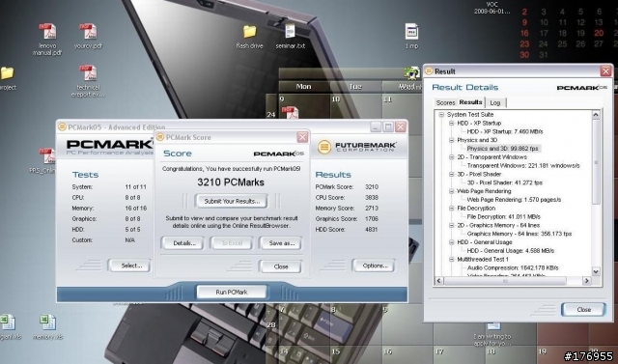618x364 pixels.
Task: Select File Decryption: 41.011 MB/s row
Action: (503, 216)
